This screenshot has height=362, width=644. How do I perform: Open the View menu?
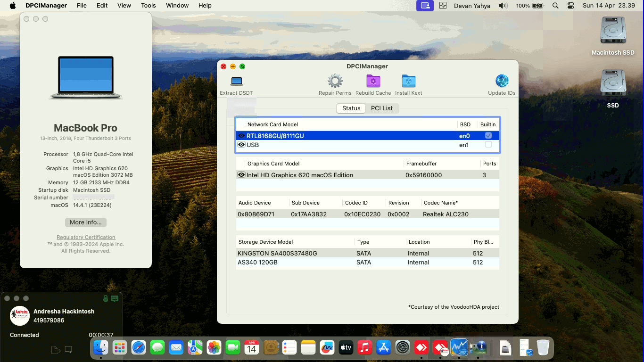(124, 6)
